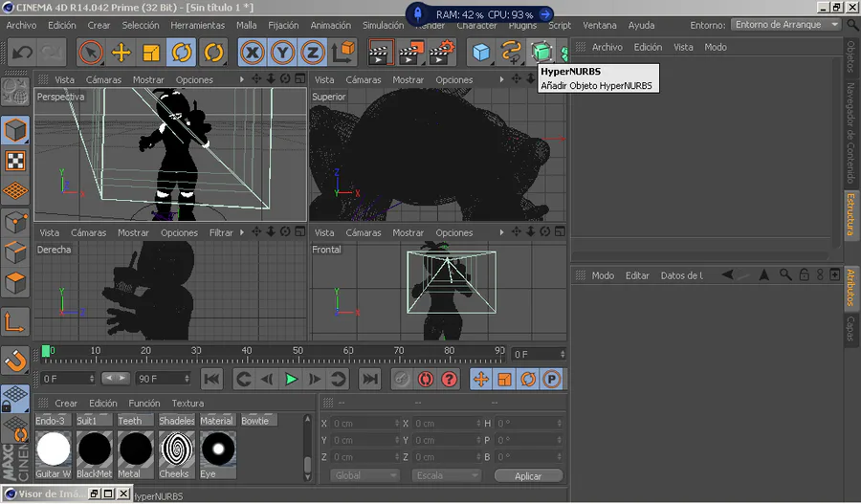This screenshot has height=504, width=861.
Task: Play the animation forward
Action: coord(291,380)
